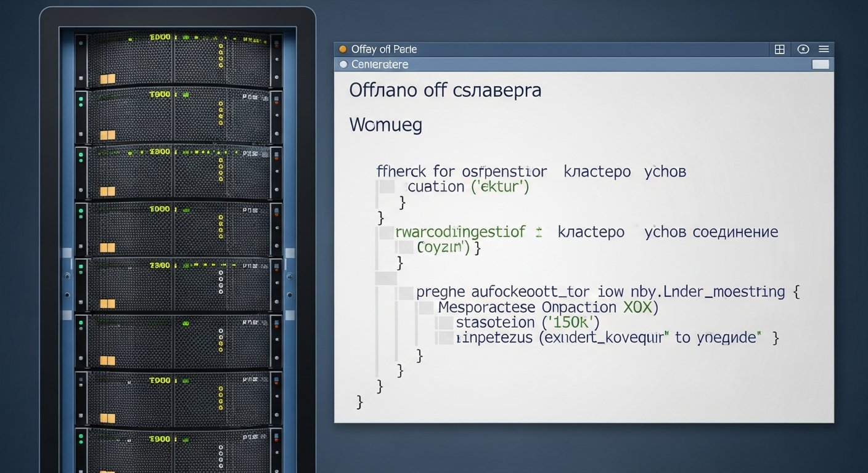Click the heading "Offлano off сsлaвepгa"
This screenshot has width=868, height=473.
445,90
